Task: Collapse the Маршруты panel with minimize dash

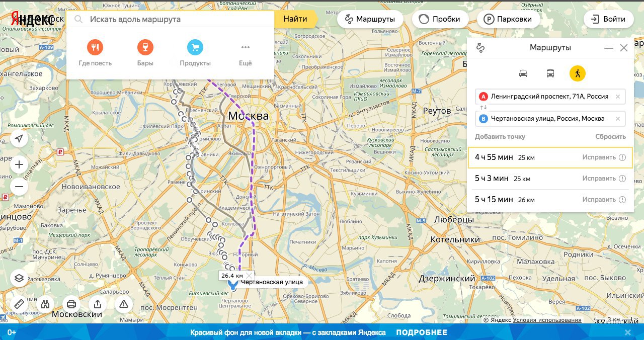Action: [x=609, y=48]
